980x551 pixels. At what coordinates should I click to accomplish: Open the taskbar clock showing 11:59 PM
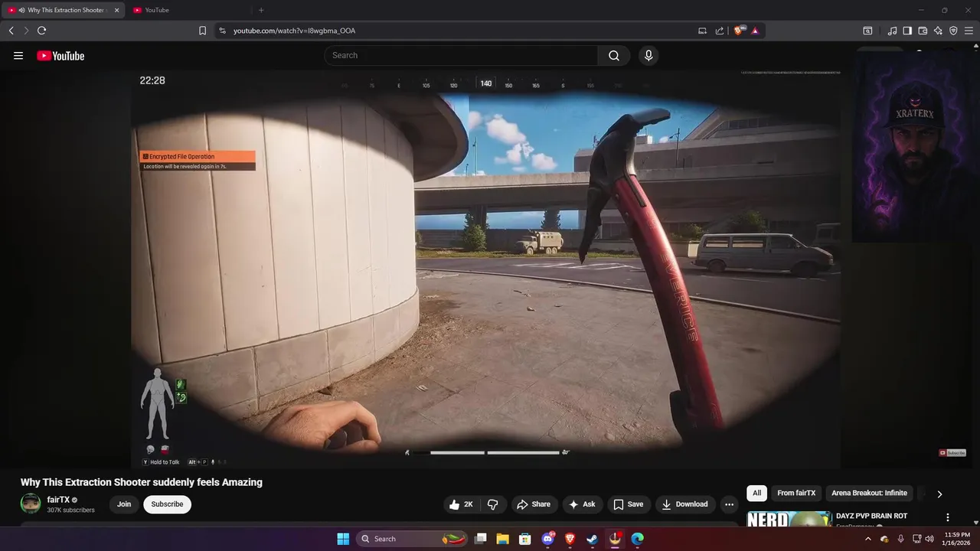(955, 539)
